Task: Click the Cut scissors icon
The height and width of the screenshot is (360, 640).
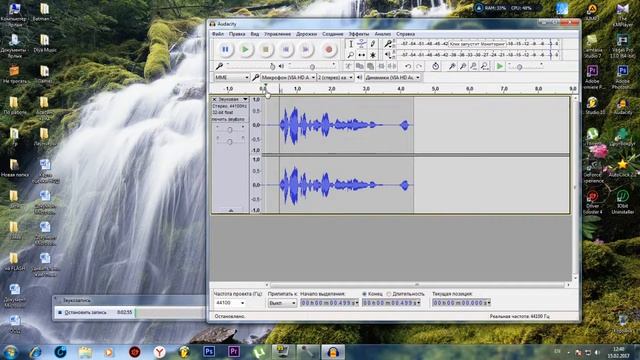Action: [x=348, y=66]
